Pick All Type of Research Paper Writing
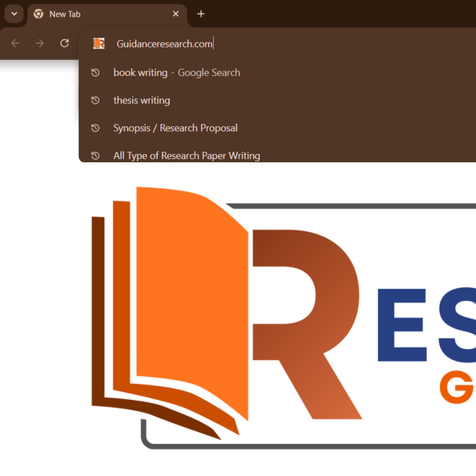 tap(186, 156)
